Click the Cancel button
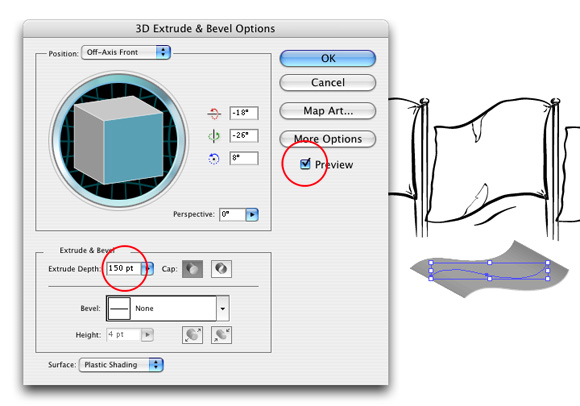This screenshot has width=580, height=406. pos(328,82)
